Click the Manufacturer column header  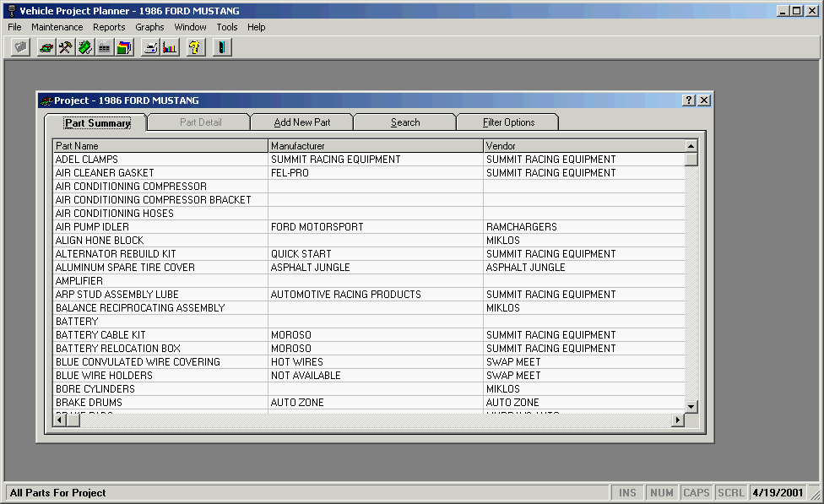click(376, 145)
